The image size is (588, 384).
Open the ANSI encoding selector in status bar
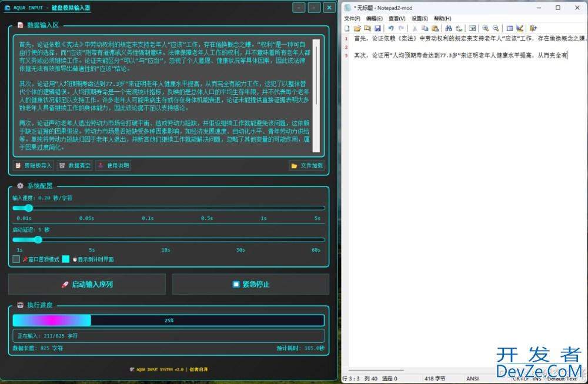(473, 379)
